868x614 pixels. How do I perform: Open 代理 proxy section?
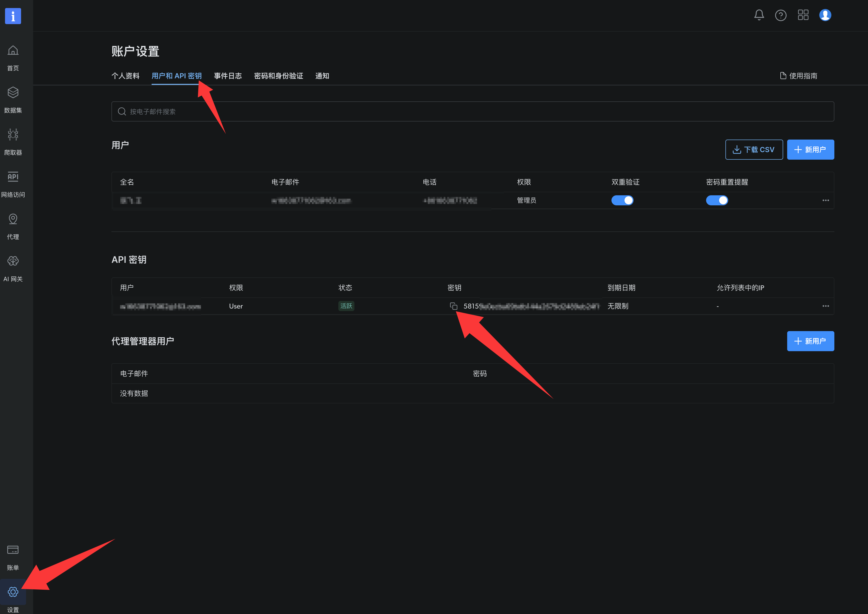[x=13, y=226]
